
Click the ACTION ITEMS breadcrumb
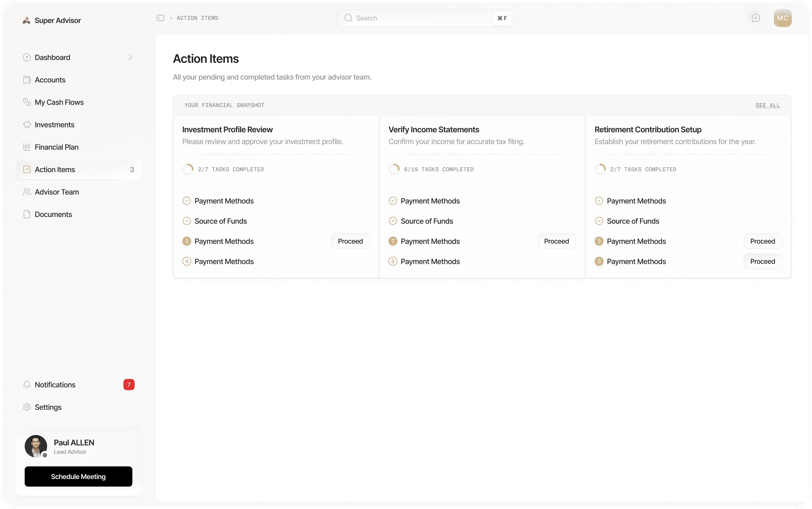point(197,18)
